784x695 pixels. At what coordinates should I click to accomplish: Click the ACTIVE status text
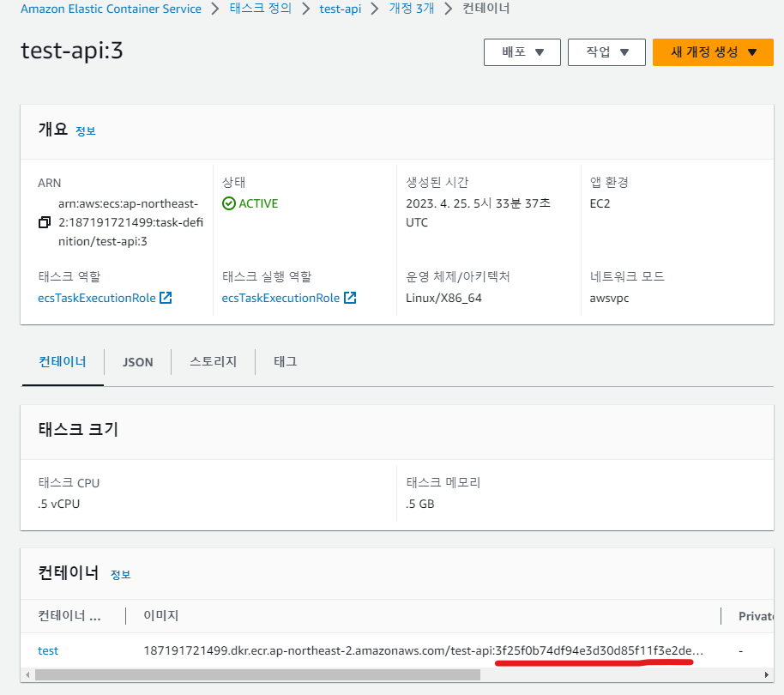pos(258,203)
